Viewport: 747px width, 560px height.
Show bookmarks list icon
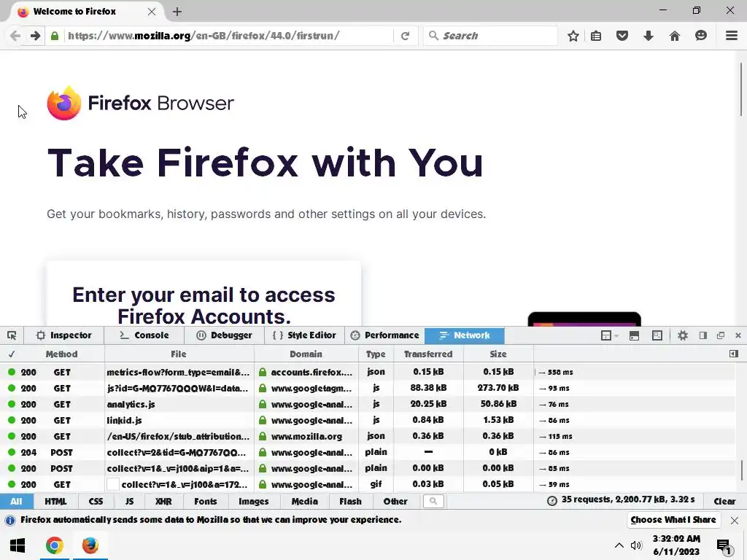[x=596, y=36]
